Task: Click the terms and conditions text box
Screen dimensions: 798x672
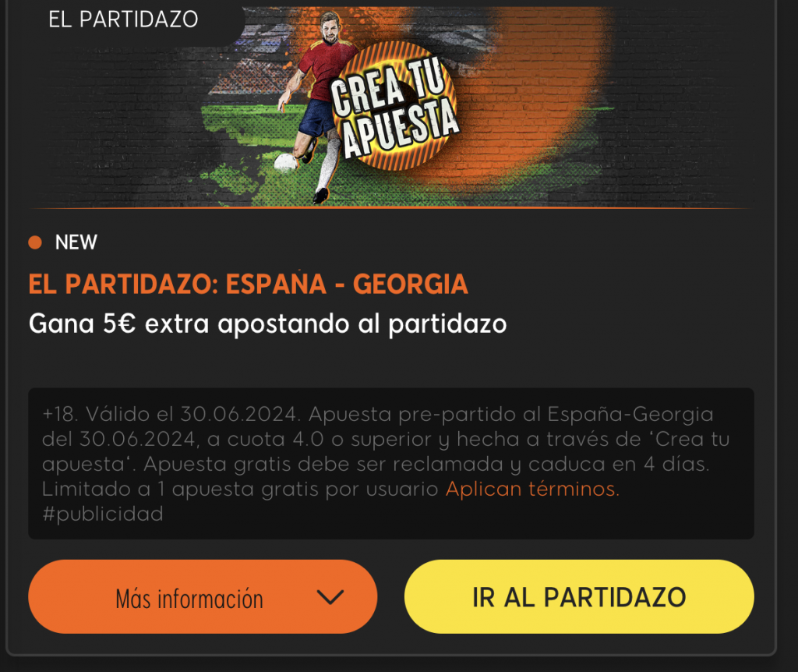Action: point(391,463)
